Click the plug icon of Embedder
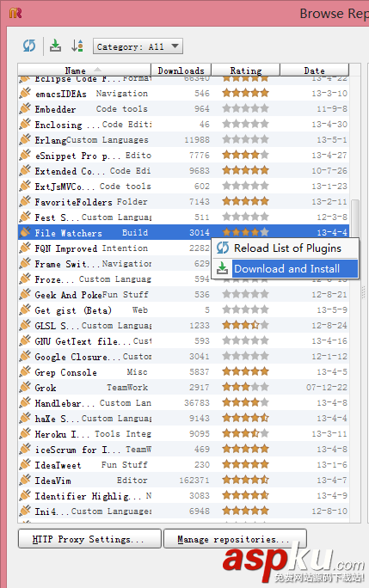The width and height of the screenshot is (369, 588). [25, 108]
